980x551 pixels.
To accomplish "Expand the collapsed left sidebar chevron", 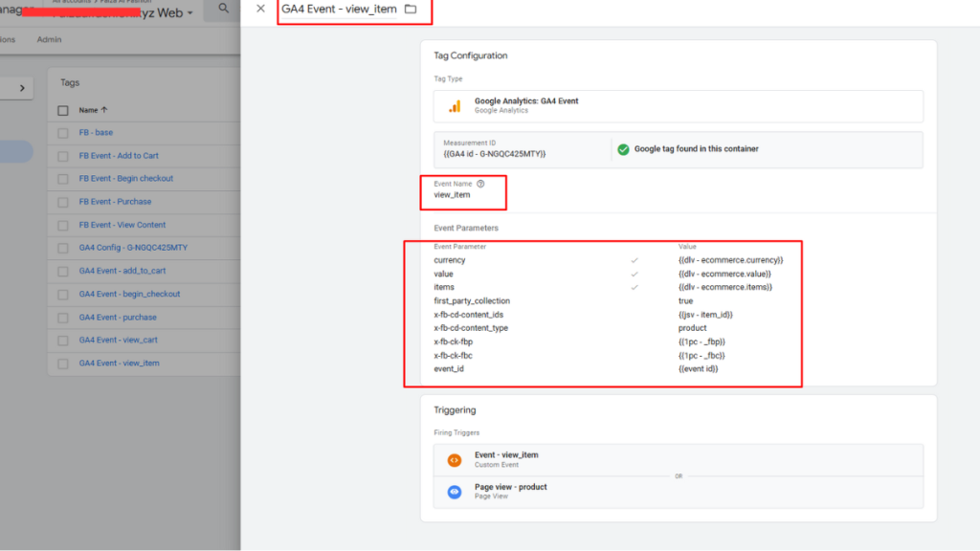I will click(22, 88).
